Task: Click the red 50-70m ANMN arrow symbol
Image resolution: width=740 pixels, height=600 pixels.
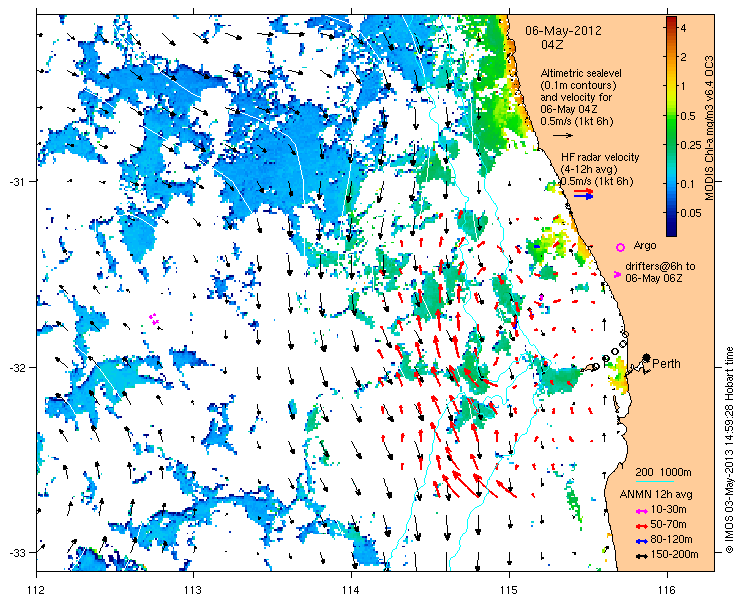Action: point(641,526)
